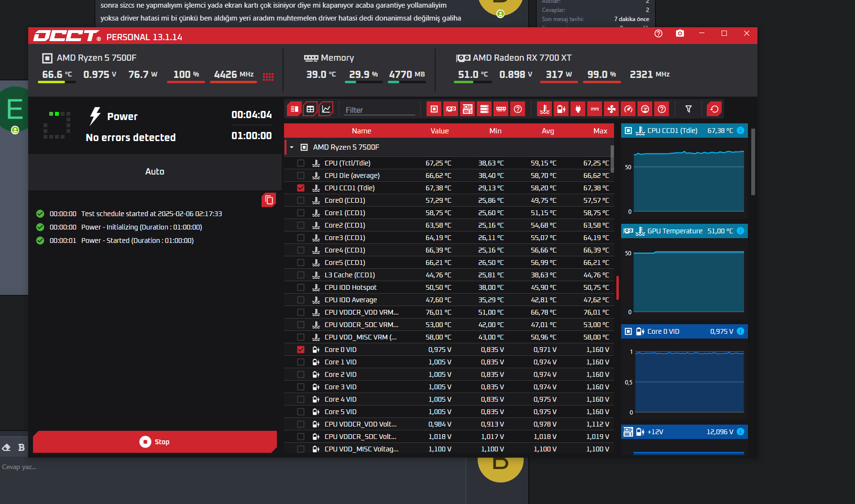Click the Auto mode button
This screenshot has width=855, height=504.
point(155,172)
